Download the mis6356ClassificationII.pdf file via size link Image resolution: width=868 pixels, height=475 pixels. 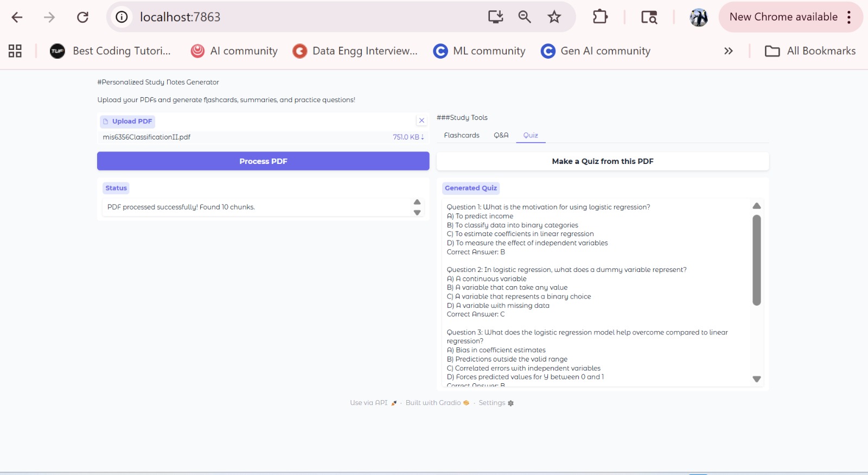click(x=408, y=137)
